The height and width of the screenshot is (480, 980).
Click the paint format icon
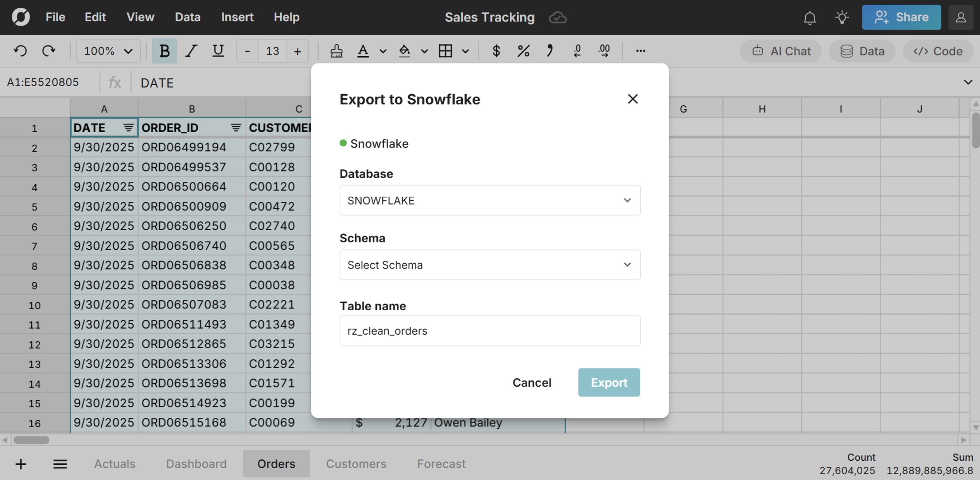tap(336, 51)
